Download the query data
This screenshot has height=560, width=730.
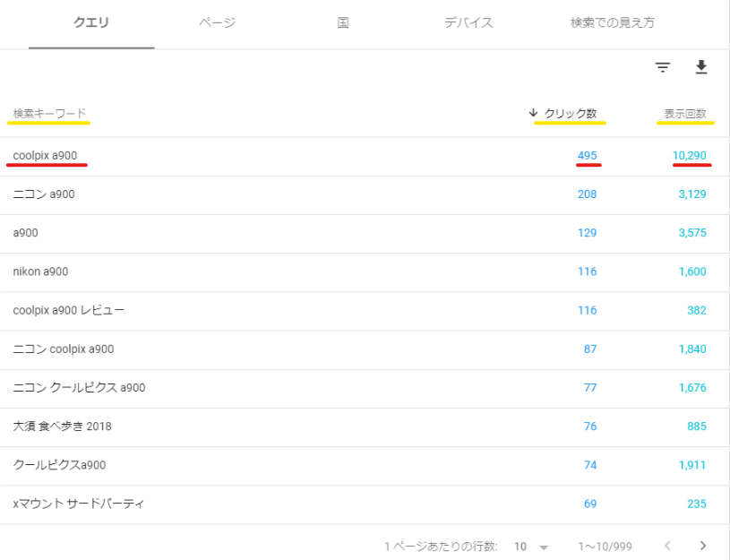click(701, 67)
